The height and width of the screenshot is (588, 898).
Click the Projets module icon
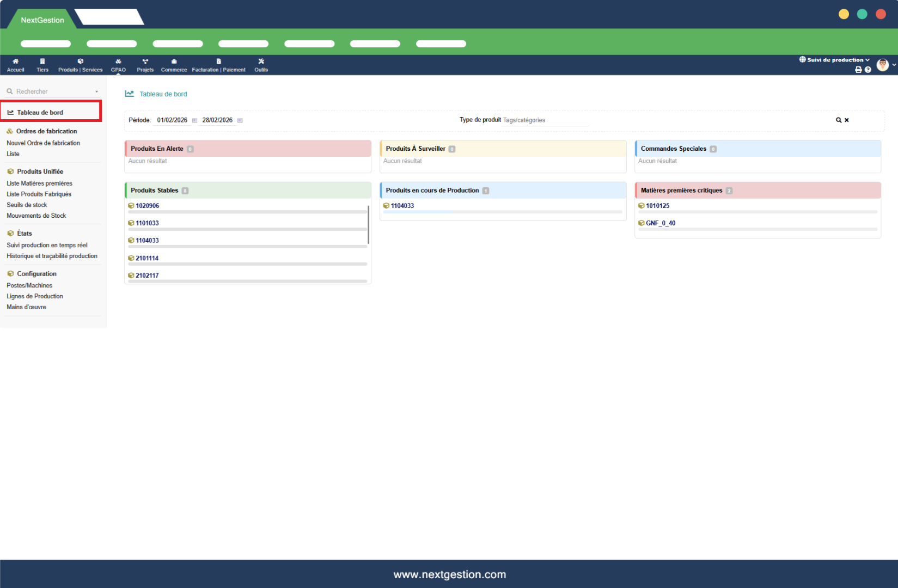tap(145, 65)
